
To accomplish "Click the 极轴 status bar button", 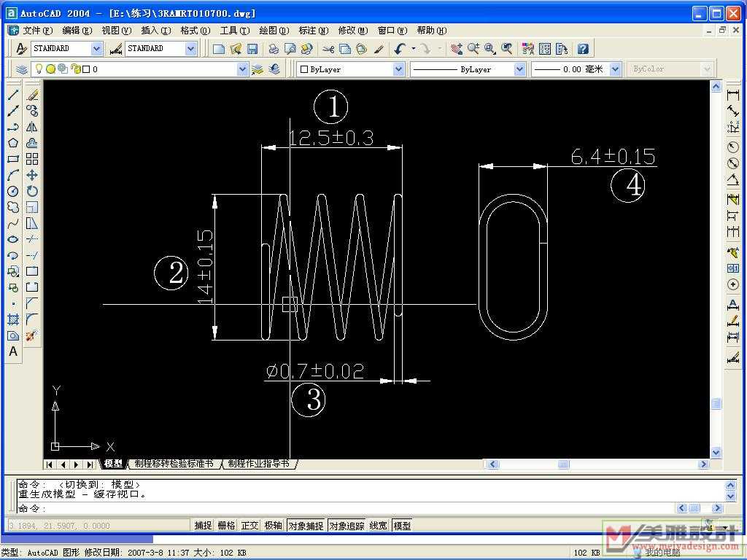I will [273, 526].
